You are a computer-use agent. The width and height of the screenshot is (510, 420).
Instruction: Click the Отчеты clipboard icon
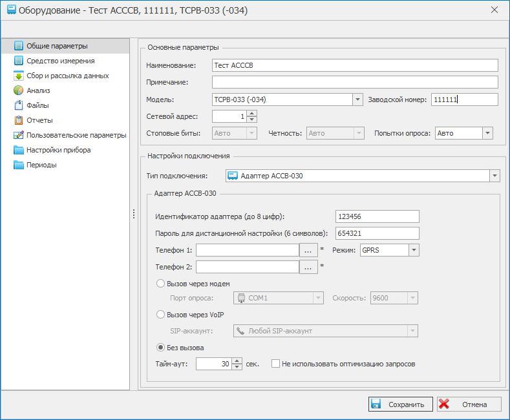tap(19, 120)
